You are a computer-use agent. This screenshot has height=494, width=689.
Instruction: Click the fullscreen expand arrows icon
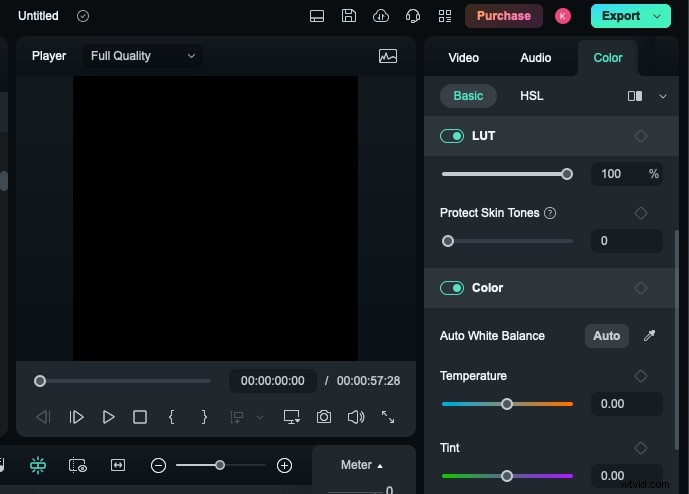point(388,417)
